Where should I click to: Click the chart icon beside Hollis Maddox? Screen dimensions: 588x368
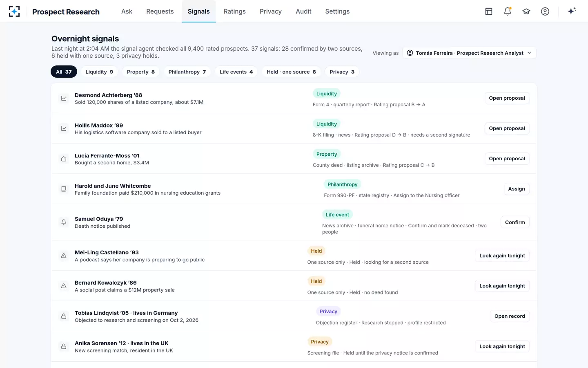(x=64, y=128)
